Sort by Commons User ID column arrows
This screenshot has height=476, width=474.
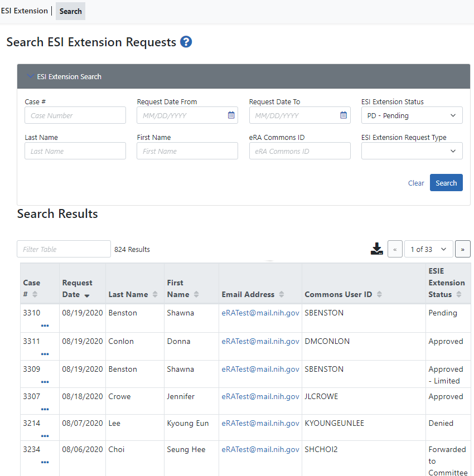379,294
